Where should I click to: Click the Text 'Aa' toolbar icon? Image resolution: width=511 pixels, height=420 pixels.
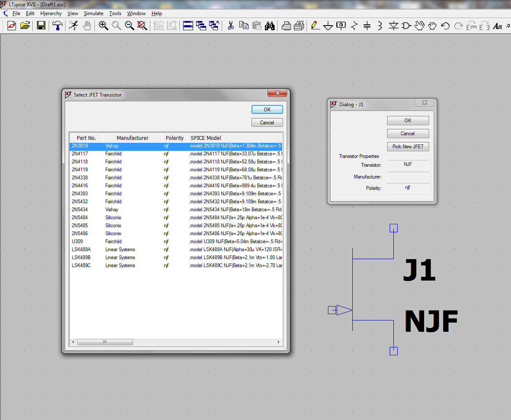tap(498, 26)
